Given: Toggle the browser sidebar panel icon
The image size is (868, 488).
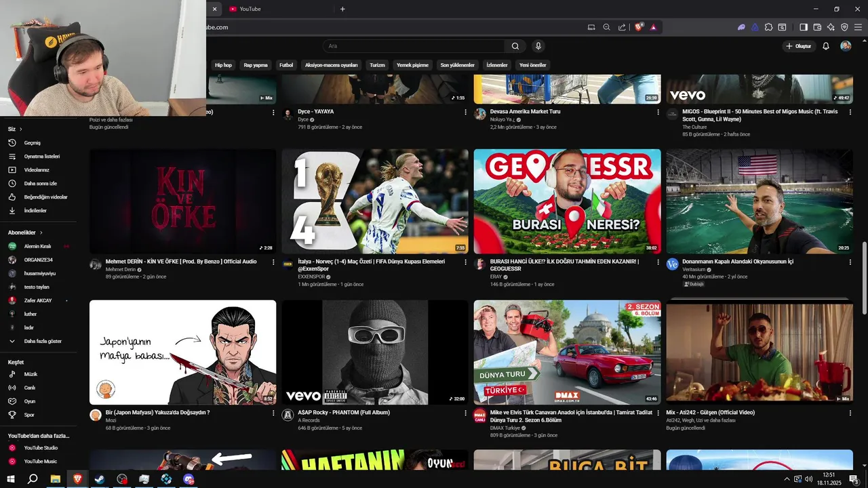Looking at the screenshot, I should tap(804, 27).
